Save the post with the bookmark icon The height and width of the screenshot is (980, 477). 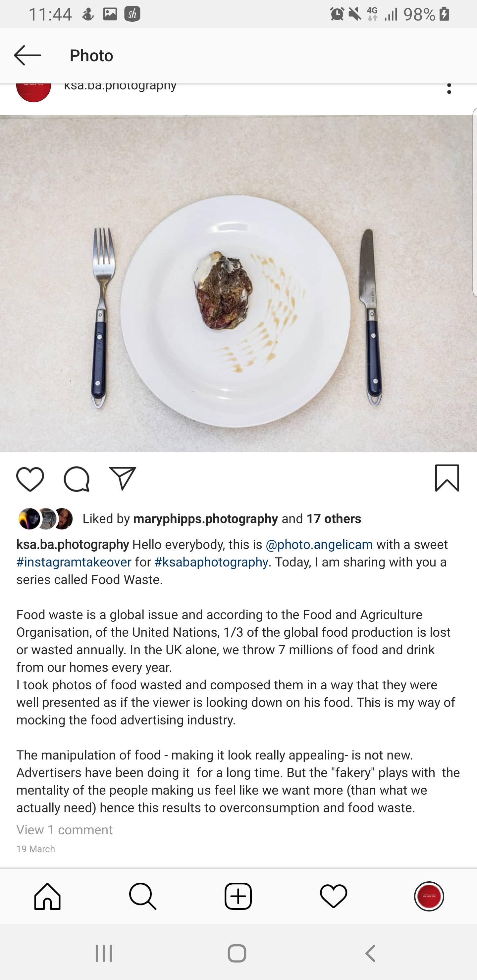click(447, 478)
